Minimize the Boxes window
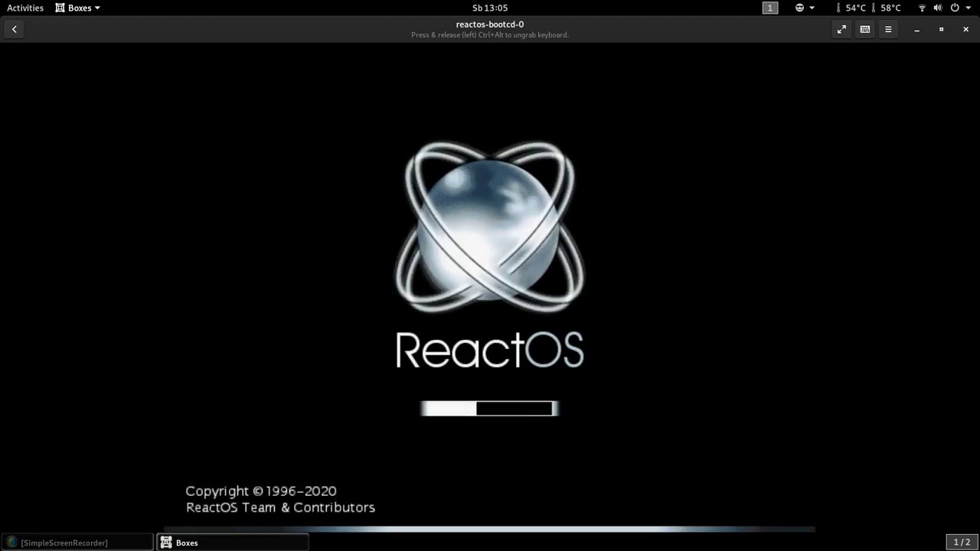This screenshot has height=551, width=980. click(916, 29)
